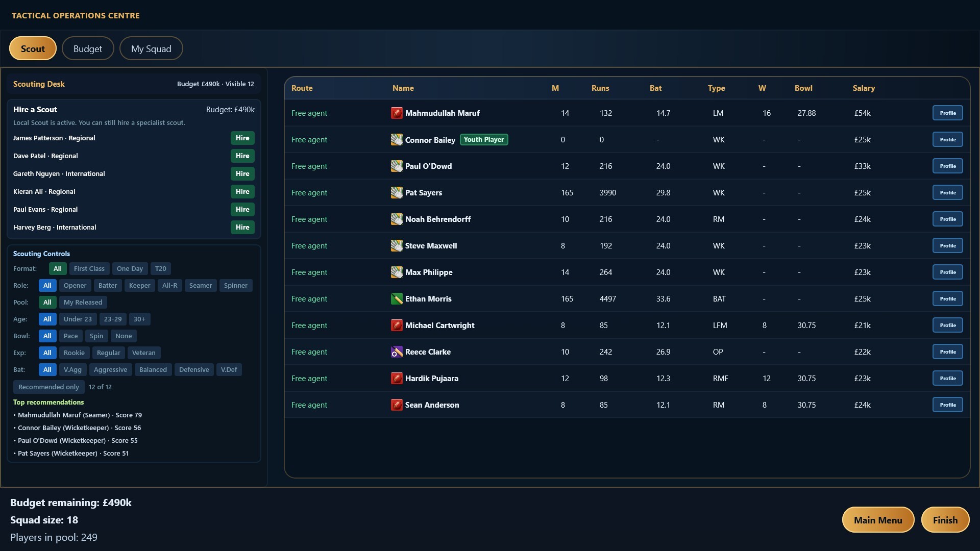Filter bowling by Pace
This screenshot has width=980, height=551.
(x=71, y=336)
